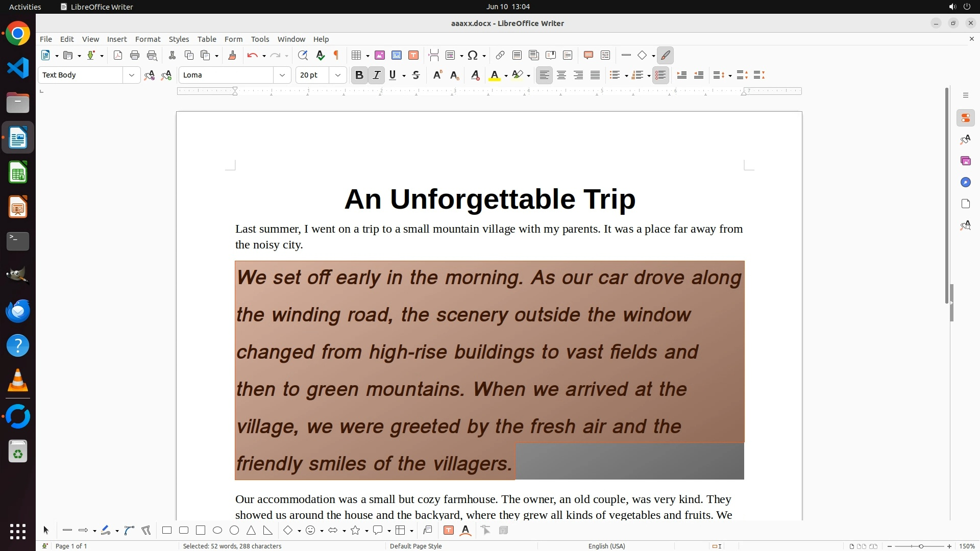Screen dimensions: 980x551
Task: Select the Ellipse shape tool
Action: coord(217,531)
